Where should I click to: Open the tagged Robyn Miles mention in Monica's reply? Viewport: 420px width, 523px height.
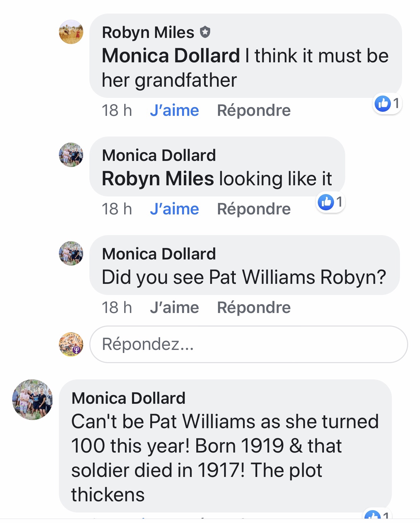pos(158,179)
